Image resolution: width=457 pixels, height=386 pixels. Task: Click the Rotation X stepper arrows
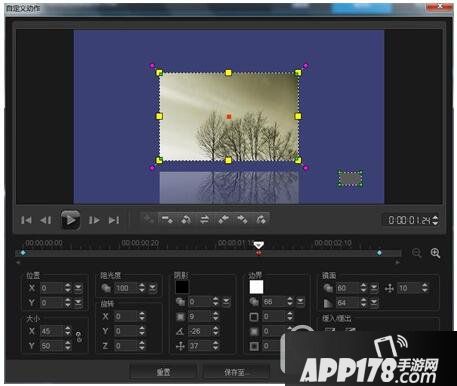142,316
